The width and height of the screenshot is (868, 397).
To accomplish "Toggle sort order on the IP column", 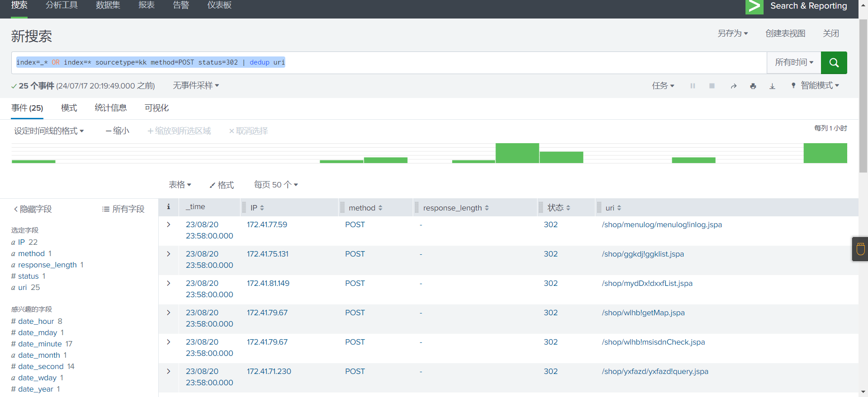I will point(262,208).
